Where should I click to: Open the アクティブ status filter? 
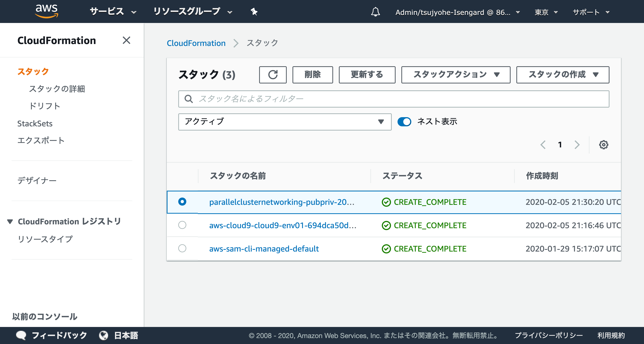(x=285, y=122)
